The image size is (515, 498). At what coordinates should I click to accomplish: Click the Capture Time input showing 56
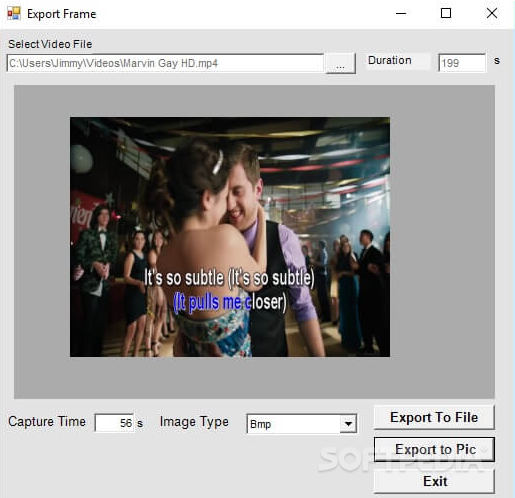(114, 423)
